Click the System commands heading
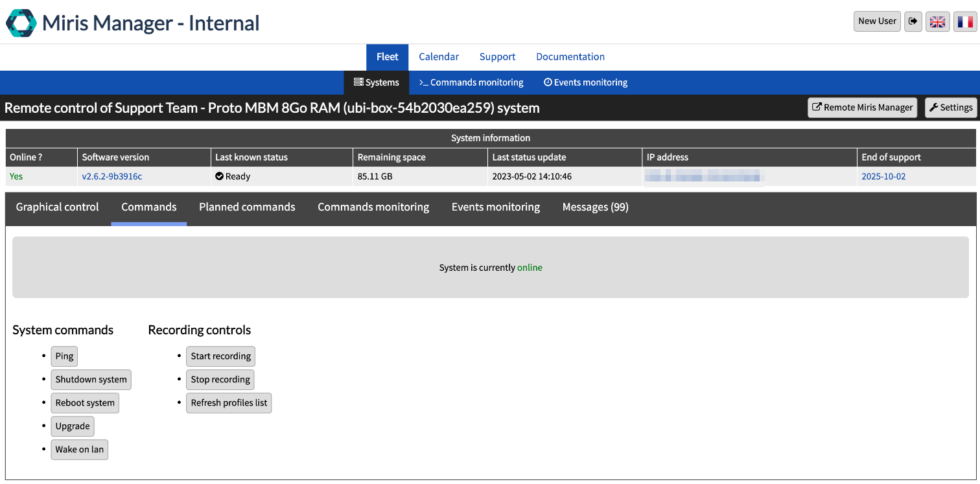The height and width of the screenshot is (484, 980). 63,330
